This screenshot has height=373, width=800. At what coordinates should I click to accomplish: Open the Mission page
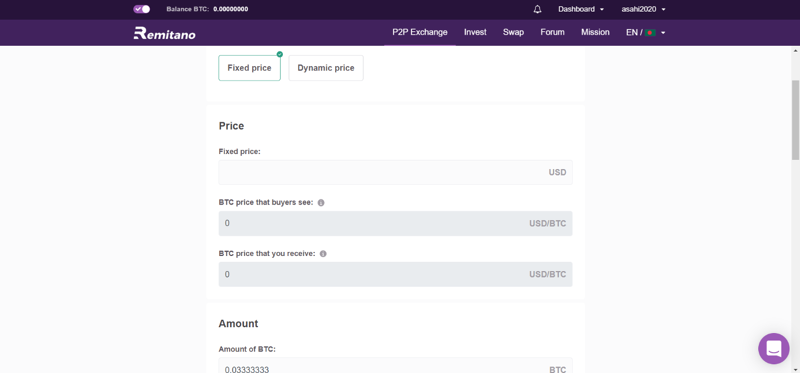tap(595, 32)
